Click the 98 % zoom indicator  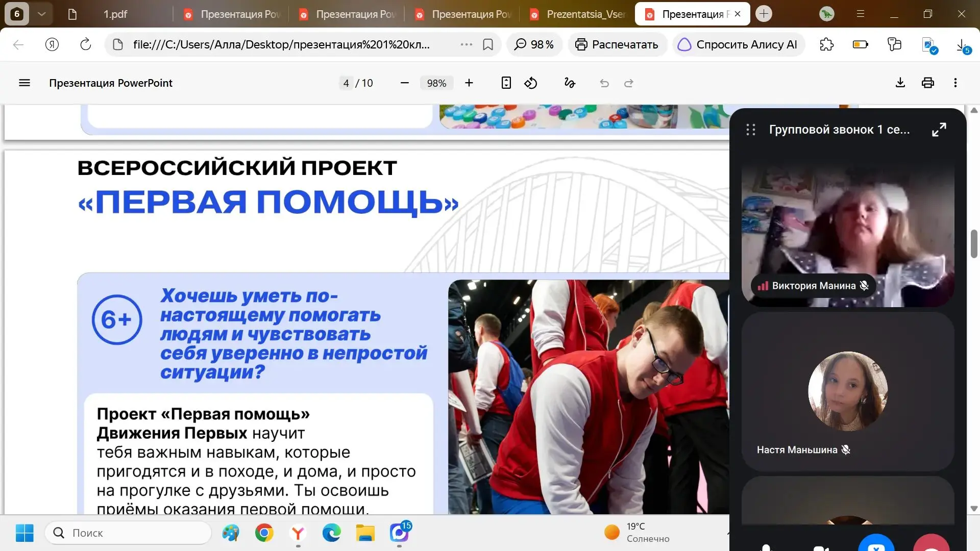pyautogui.click(x=534, y=45)
